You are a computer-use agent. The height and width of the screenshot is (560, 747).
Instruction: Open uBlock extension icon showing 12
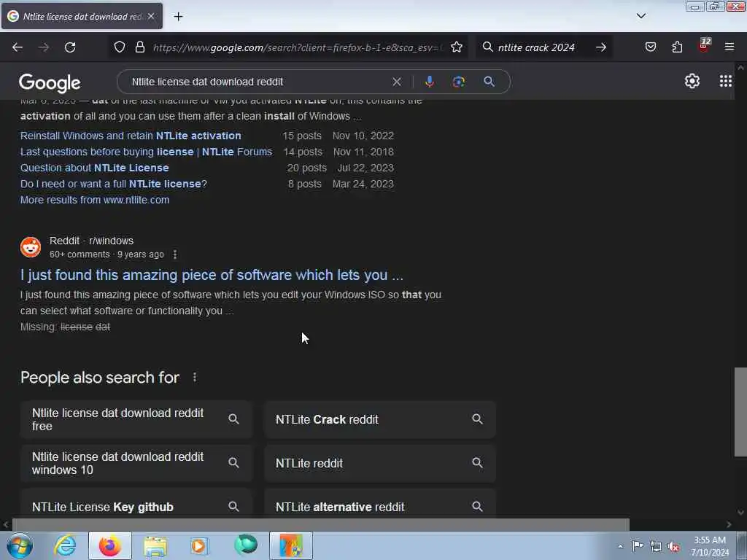pyautogui.click(x=704, y=46)
